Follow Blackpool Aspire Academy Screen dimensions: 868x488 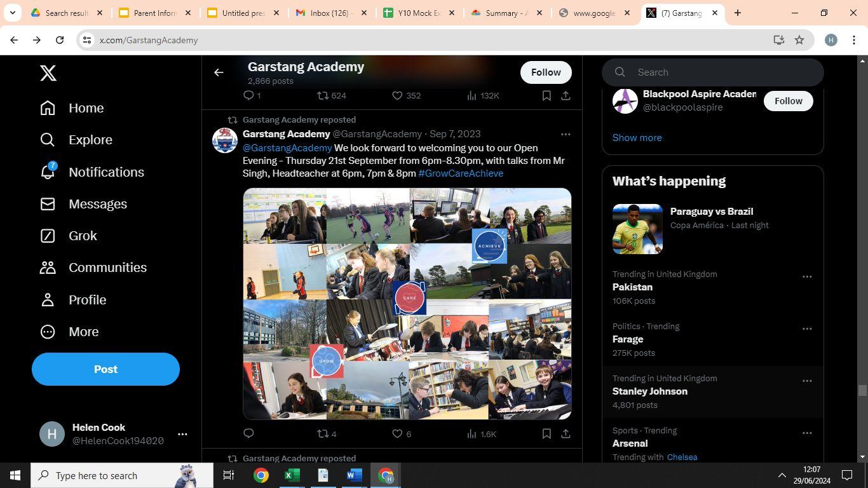tap(789, 101)
